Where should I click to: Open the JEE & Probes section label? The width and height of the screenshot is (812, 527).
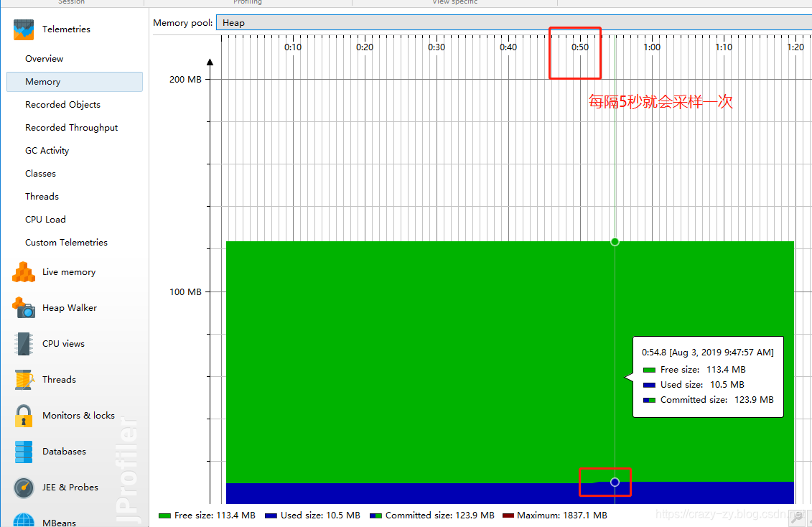click(x=70, y=488)
